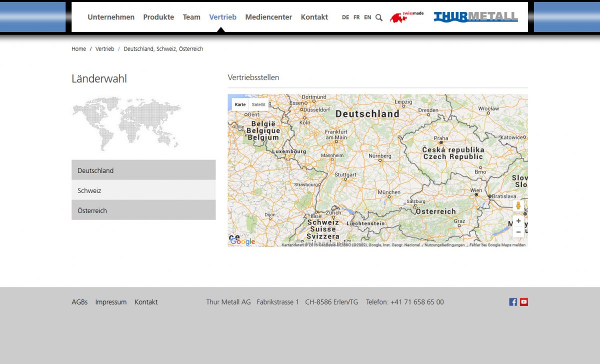Switch map to Satellit view
The width and height of the screenshot is (600, 364).
click(x=258, y=104)
